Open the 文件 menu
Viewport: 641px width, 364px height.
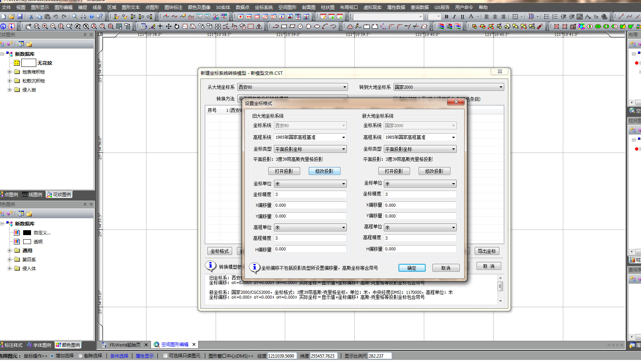pos(6,7)
